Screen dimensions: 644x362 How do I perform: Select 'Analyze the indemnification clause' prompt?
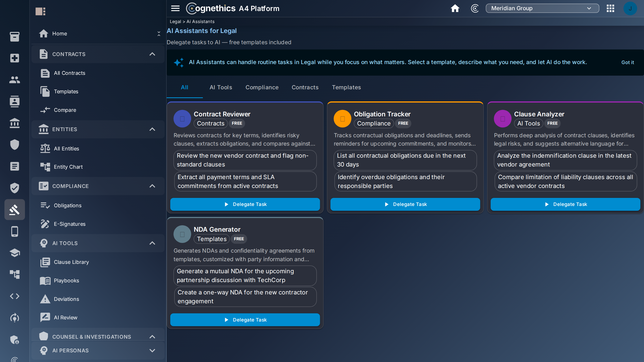click(x=565, y=160)
